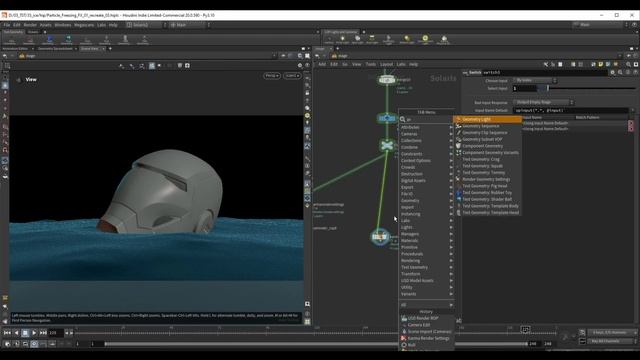
Task: Choose Geometry Sequence from search results
Action: tap(488, 126)
